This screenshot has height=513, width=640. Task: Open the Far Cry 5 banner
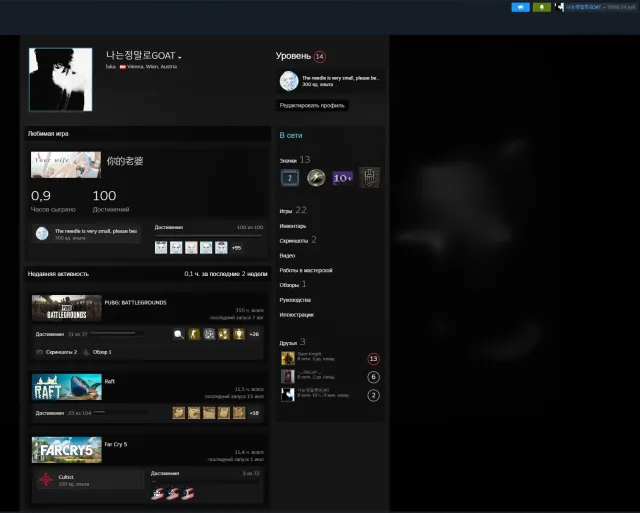67,450
